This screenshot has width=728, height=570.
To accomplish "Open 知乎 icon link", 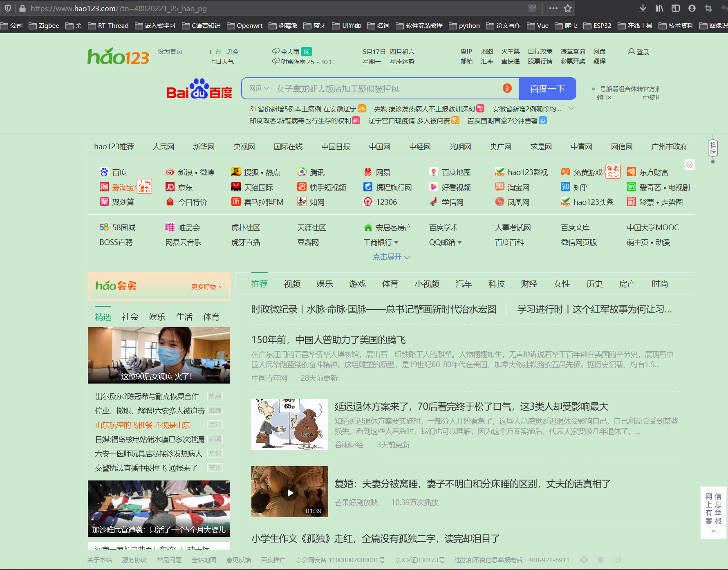I will point(565,187).
